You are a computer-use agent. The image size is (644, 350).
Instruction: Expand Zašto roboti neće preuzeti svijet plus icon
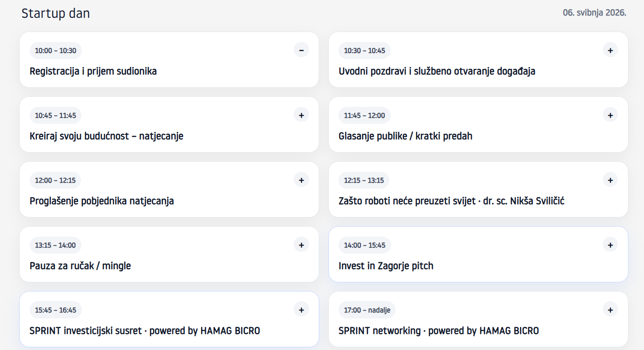tap(610, 180)
